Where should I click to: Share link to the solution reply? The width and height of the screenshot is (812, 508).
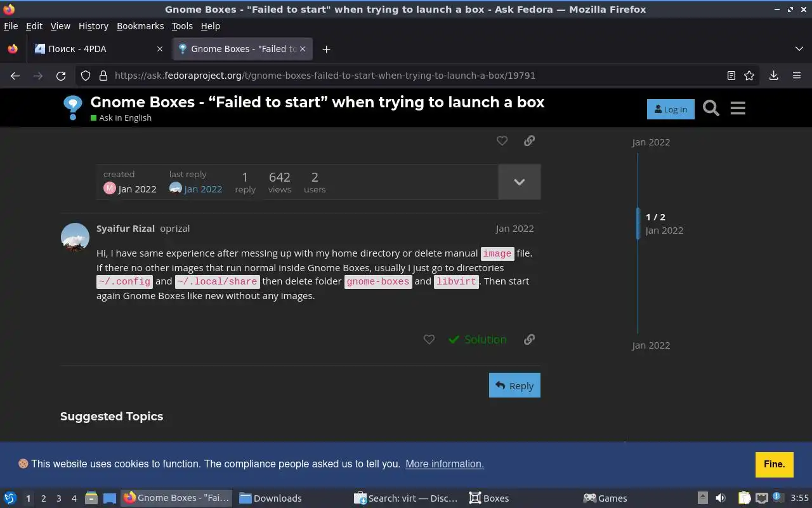(x=529, y=340)
